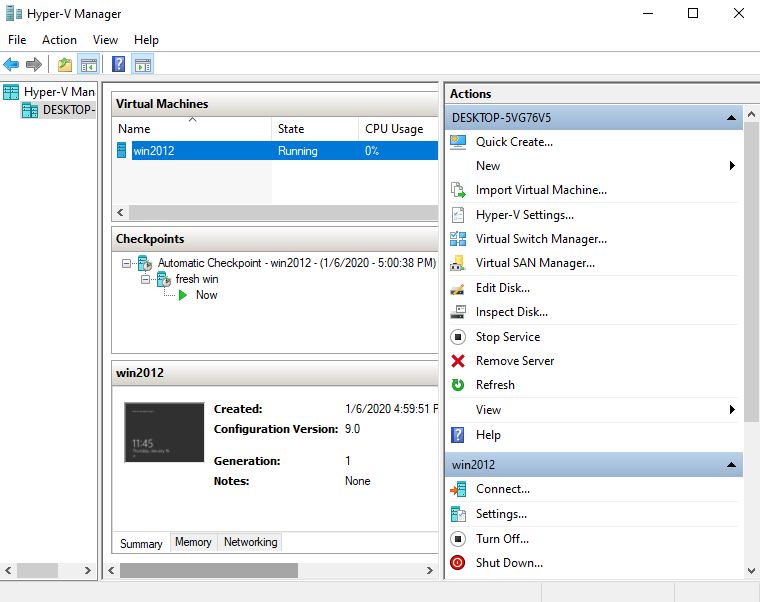Click the CPU Usage column header

(398, 129)
